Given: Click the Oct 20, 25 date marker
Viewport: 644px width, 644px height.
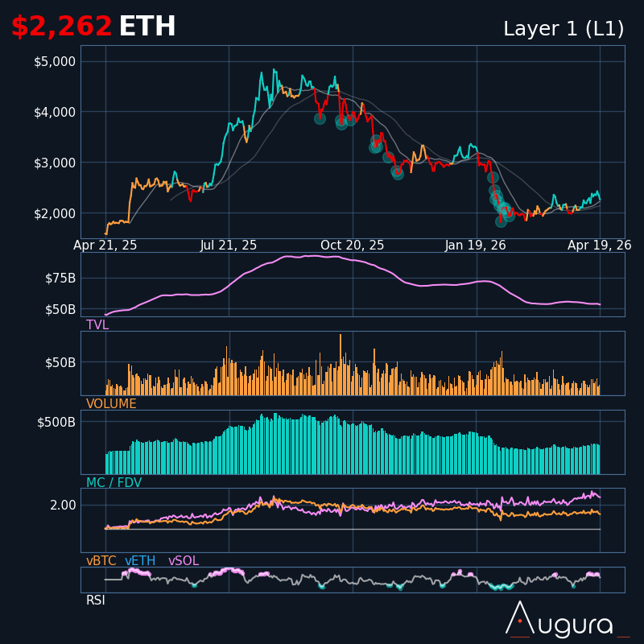Looking at the screenshot, I should tap(352, 246).
